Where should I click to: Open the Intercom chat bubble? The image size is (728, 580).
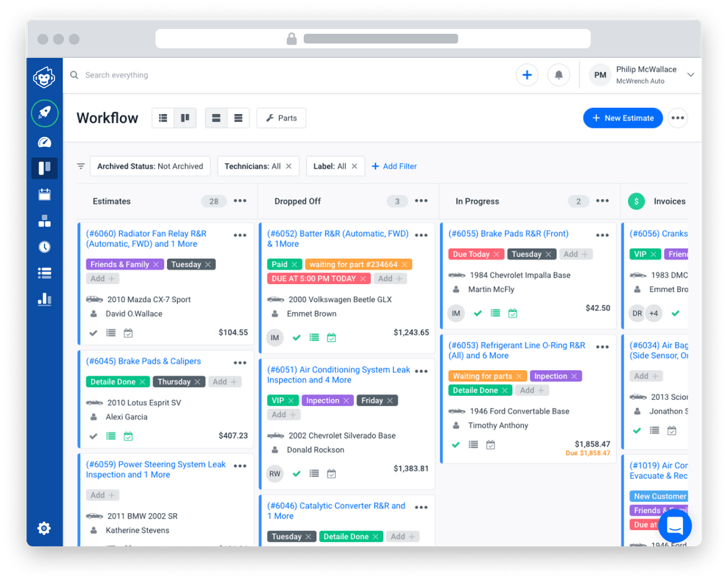pos(675,525)
